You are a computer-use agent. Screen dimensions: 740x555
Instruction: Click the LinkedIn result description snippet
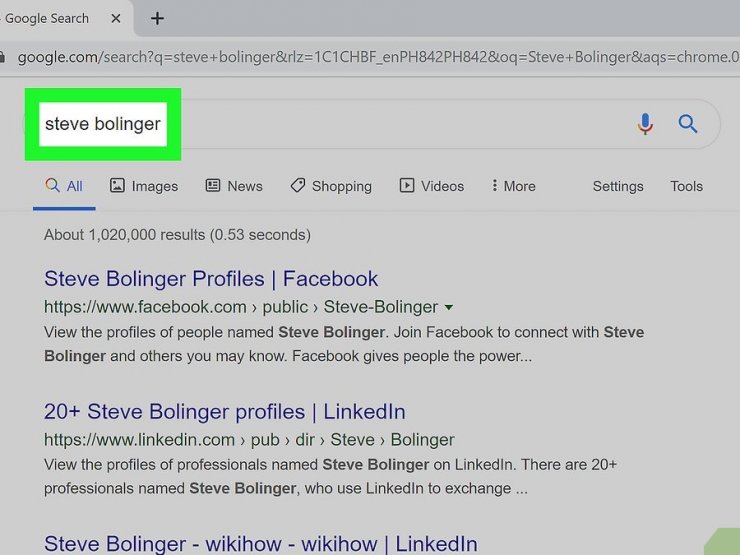330,477
